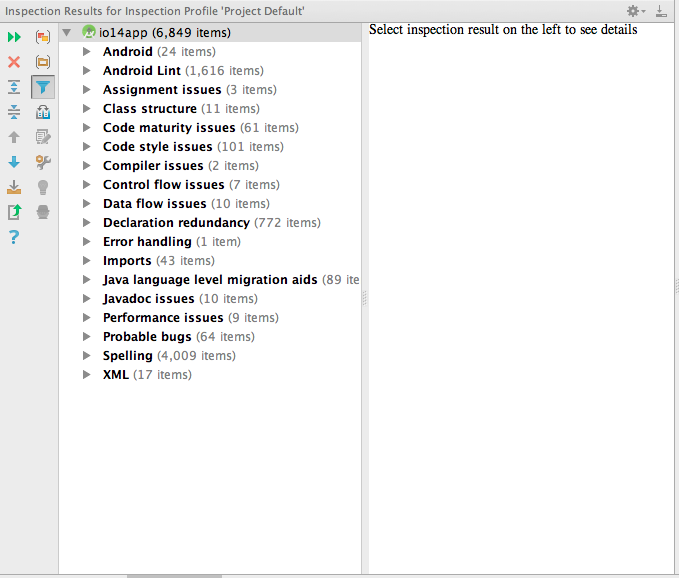679x578 pixels.
Task: Click the Export results icon
Action: (x=14, y=187)
